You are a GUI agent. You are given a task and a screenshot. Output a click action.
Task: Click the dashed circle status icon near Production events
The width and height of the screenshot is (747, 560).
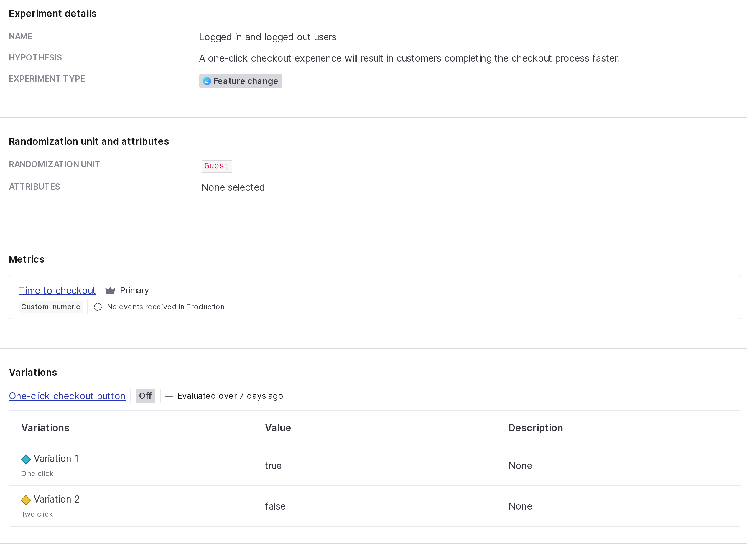click(98, 307)
